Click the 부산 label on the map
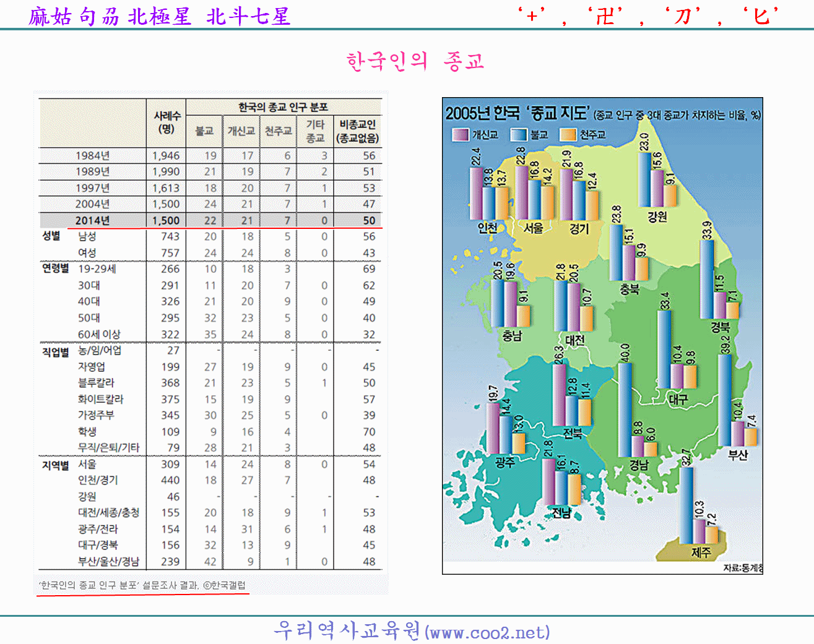Screen dimensions: 814x644 738,455
